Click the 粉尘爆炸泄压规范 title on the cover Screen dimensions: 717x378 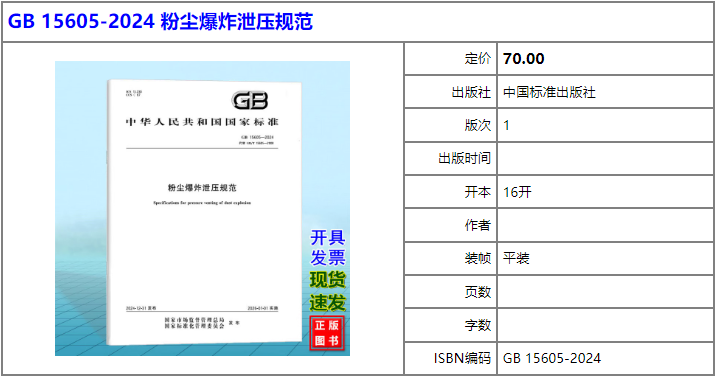[202, 187]
